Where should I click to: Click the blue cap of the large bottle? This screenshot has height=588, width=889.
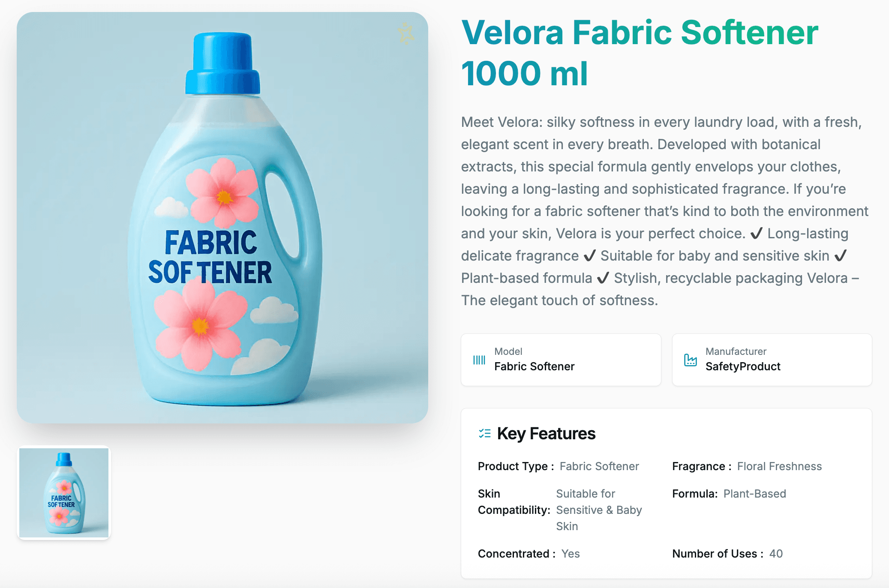[x=222, y=63]
